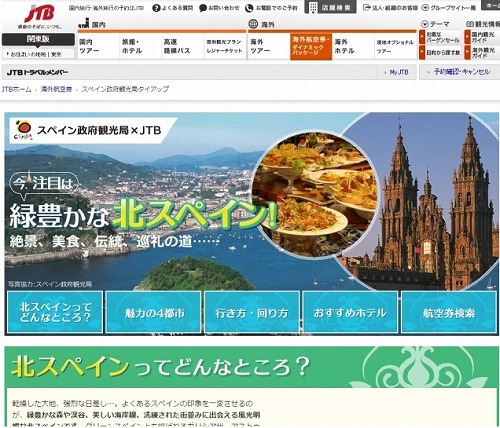The image size is (500, 428).
Task: Open the よくある質問 question mark icon
Action: tap(156, 8)
